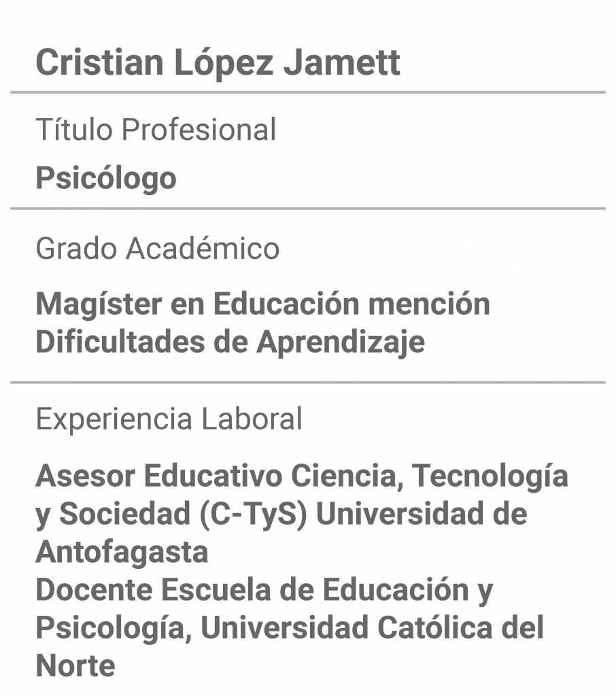Click the Universidad Católica del text
Image resolution: width=616 pixels, height=696 pixels.
[372, 627]
